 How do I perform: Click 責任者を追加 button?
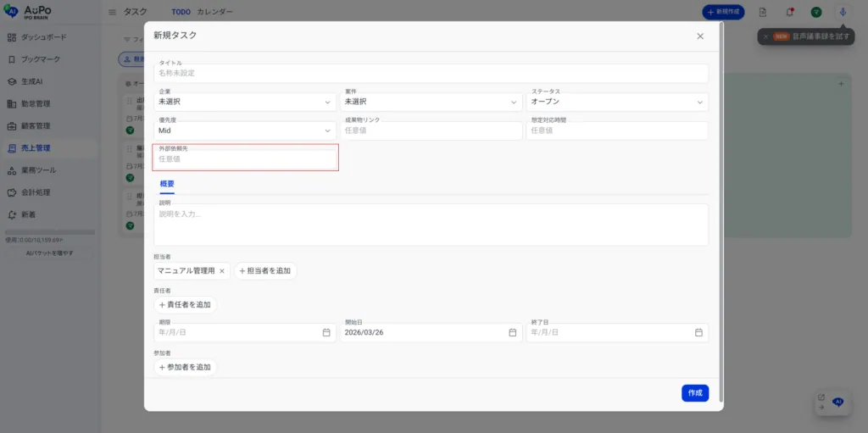(186, 304)
